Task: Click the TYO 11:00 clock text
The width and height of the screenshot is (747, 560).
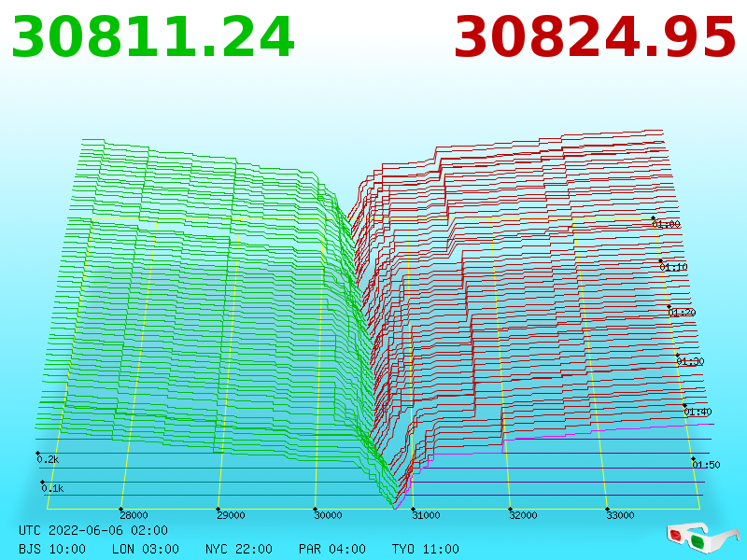Action: click(426, 549)
